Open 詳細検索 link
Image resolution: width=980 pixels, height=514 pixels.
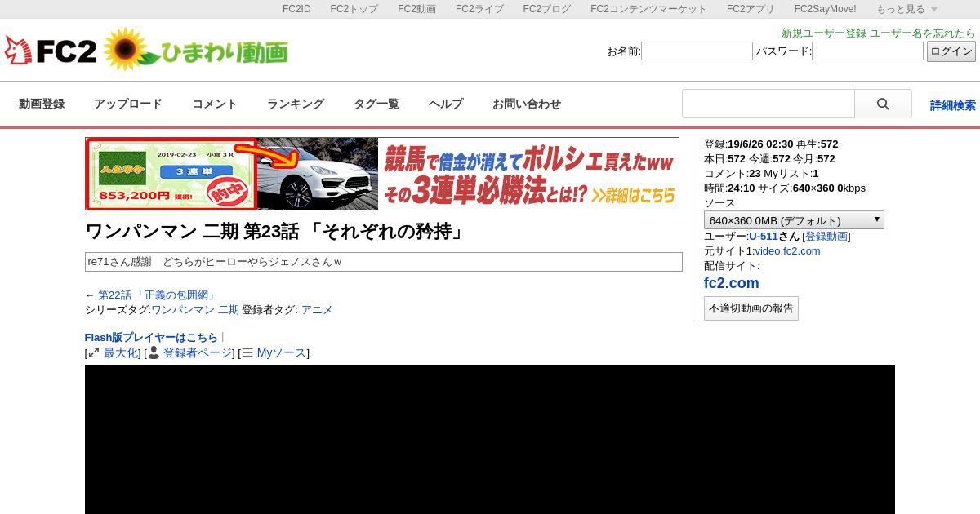[x=953, y=105]
